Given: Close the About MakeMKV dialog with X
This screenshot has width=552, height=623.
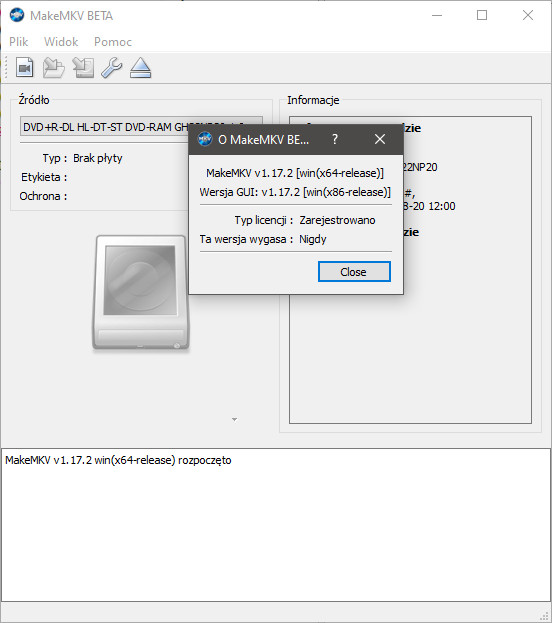Looking at the screenshot, I should [x=380, y=139].
